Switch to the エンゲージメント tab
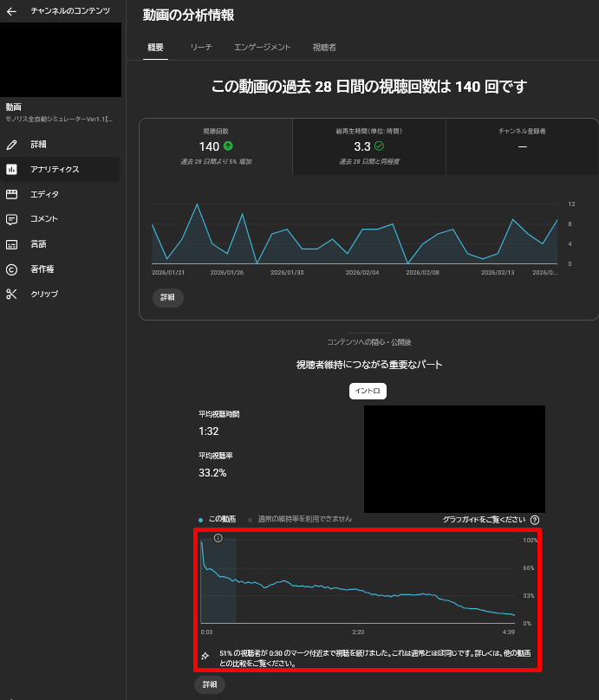Viewport: 599px width, 700px height. (262, 47)
